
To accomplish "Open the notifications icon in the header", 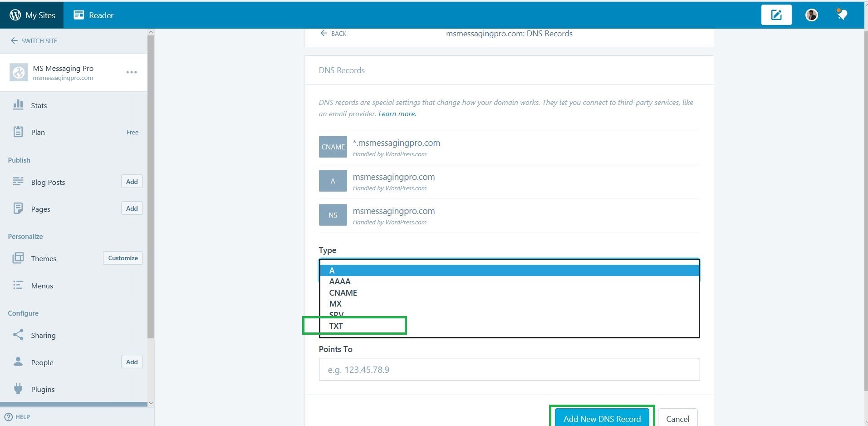I will (x=842, y=15).
